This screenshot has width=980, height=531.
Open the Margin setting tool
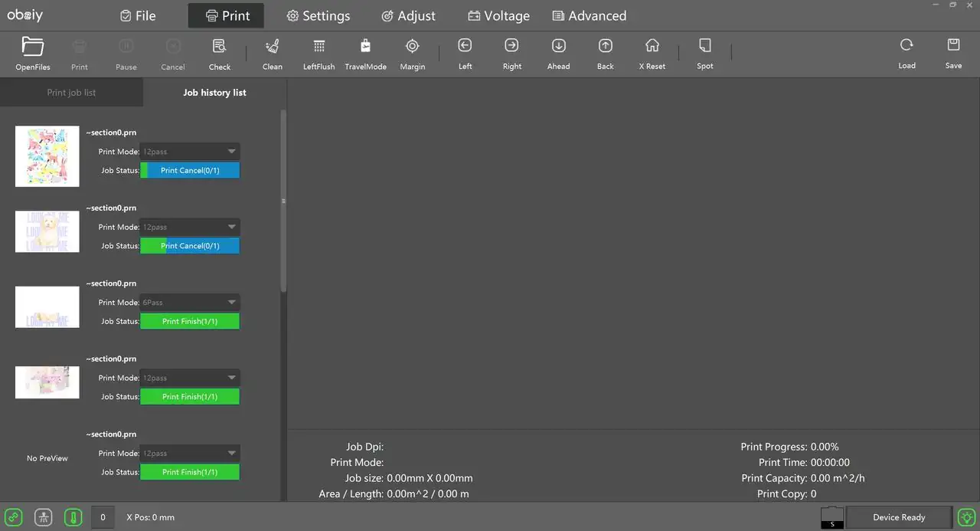pos(412,53)
